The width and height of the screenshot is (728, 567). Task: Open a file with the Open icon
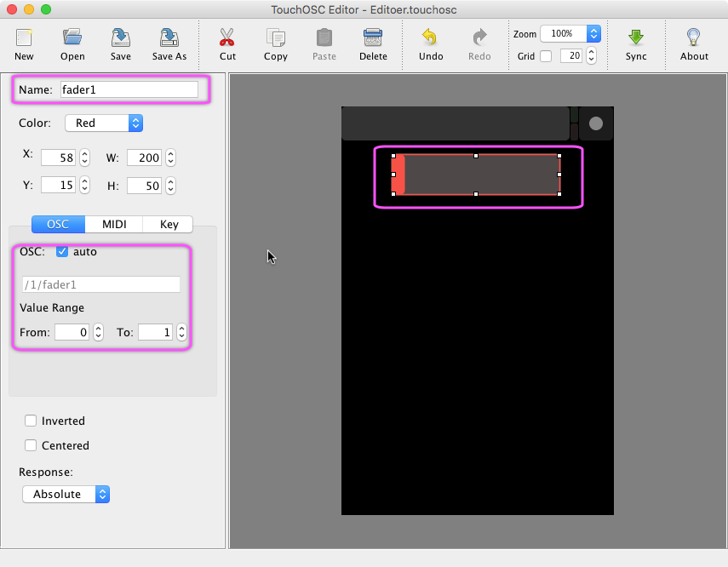pyautogui.click(x=72, y=38)
